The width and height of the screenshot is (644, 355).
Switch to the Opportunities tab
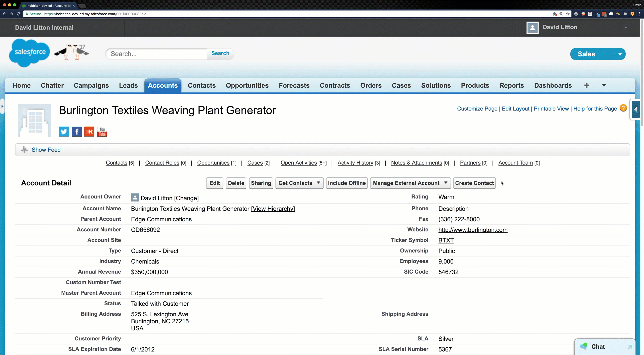[x=247, y=85]
